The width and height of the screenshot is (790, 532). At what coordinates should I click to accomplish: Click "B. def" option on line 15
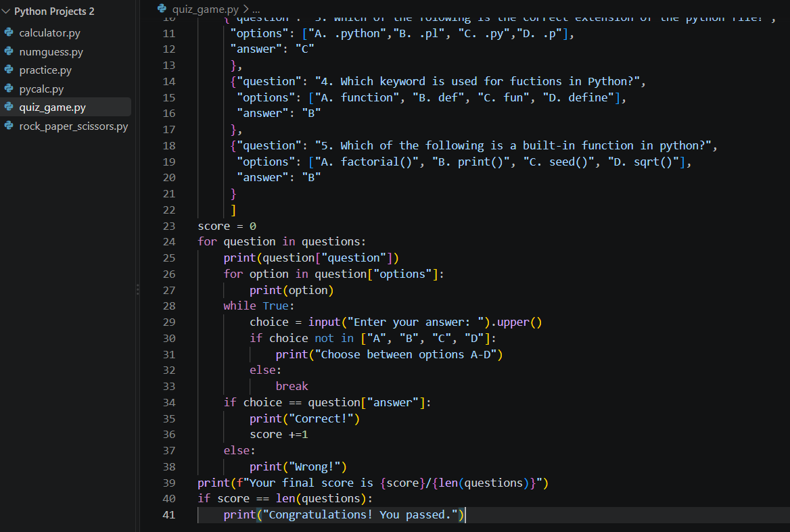pos(438,97)
